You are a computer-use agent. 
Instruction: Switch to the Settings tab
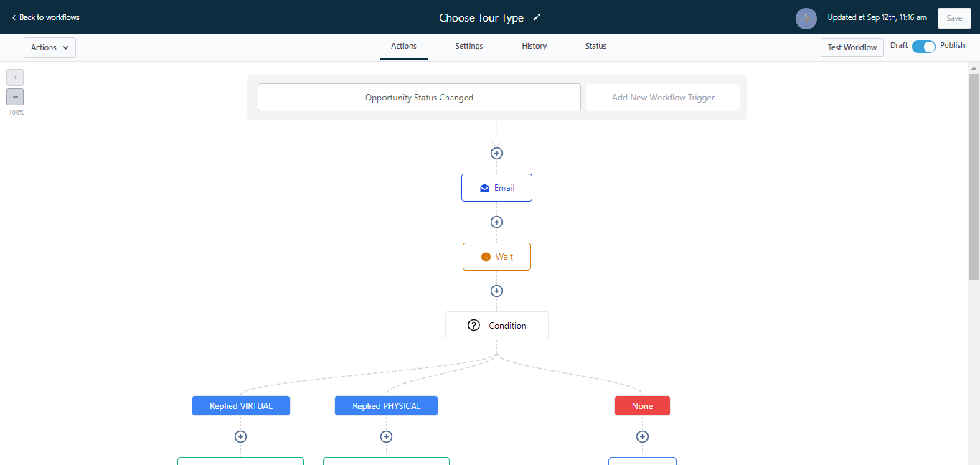468,46
